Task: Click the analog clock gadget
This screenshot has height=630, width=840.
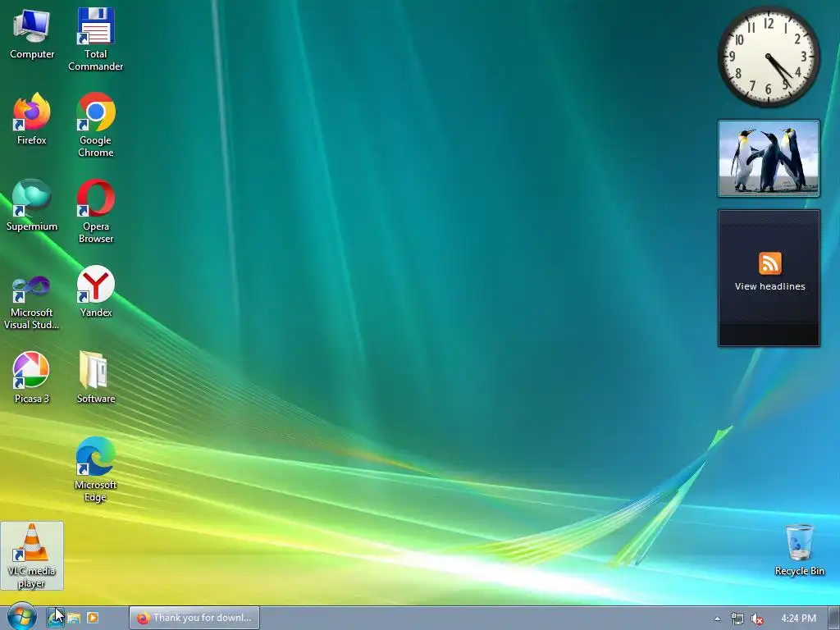Action: 768,57
